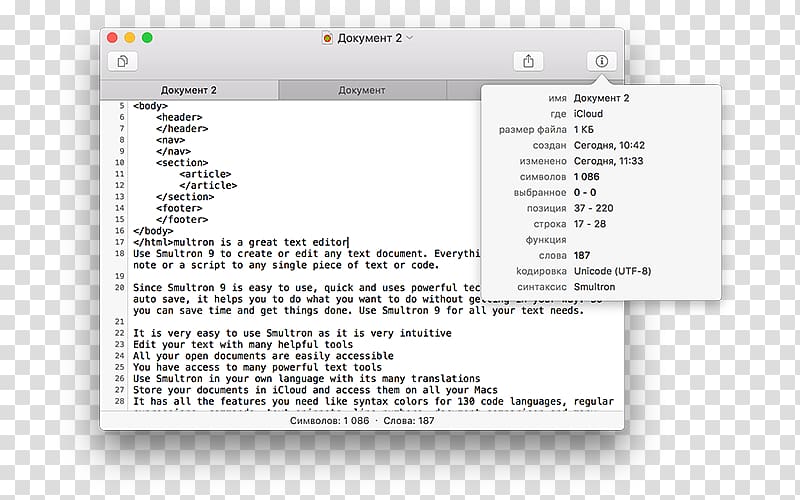Click the синтаксис value Smultron
800x500 pixels.
pos(594,287)
